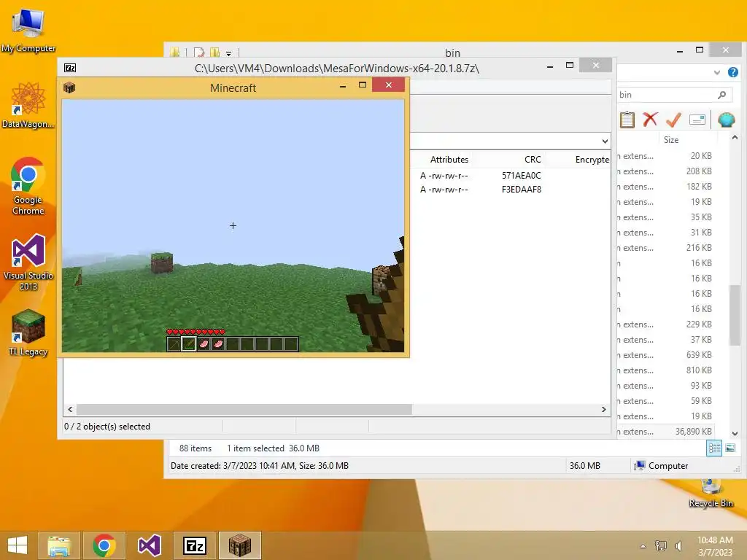Maximize the Minecraft window

363,85
